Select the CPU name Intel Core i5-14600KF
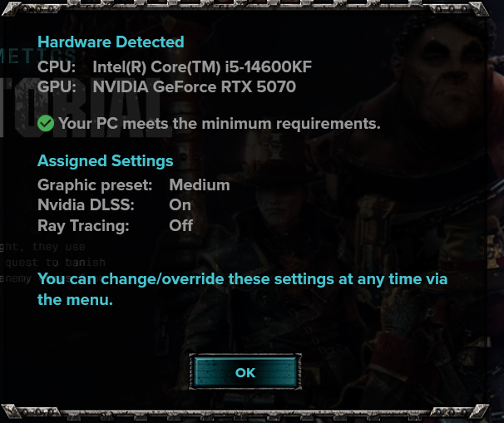Image resolution: width=504 pixels, height=423 pixels. [x=202, y=66]
